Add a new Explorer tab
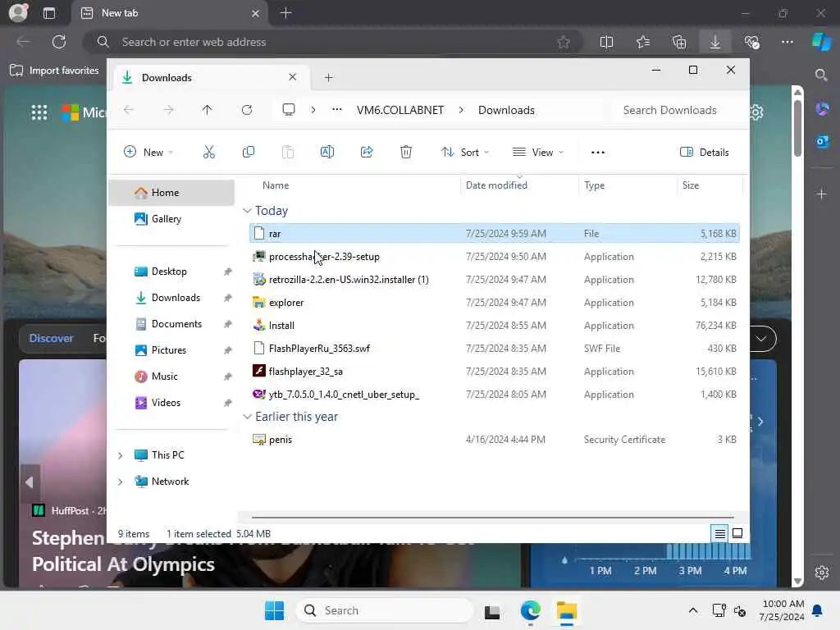The width and height of the screenshot is (840, 630). 328,78
